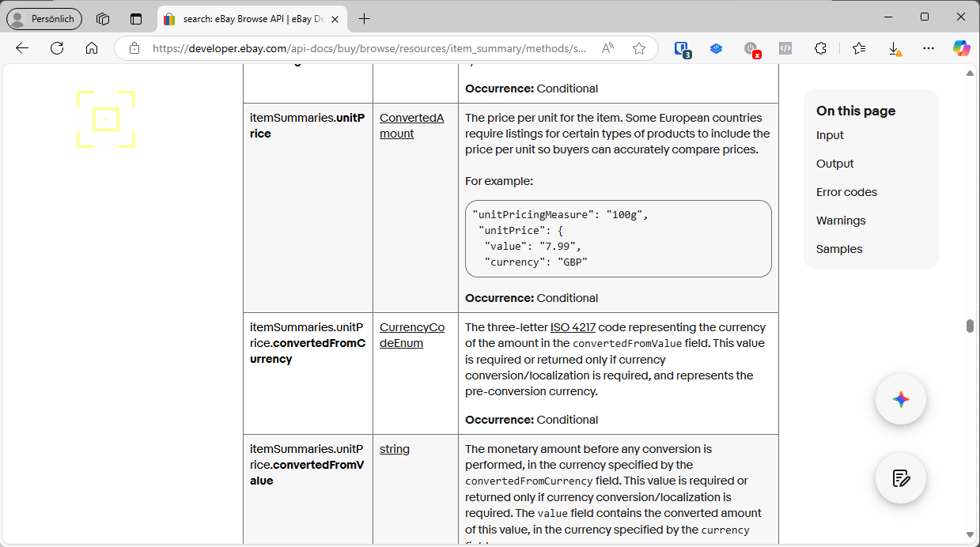The image size is (980, 547).
Task: Toggle the vertical tabs button
Action: click(x=136, y=18)
